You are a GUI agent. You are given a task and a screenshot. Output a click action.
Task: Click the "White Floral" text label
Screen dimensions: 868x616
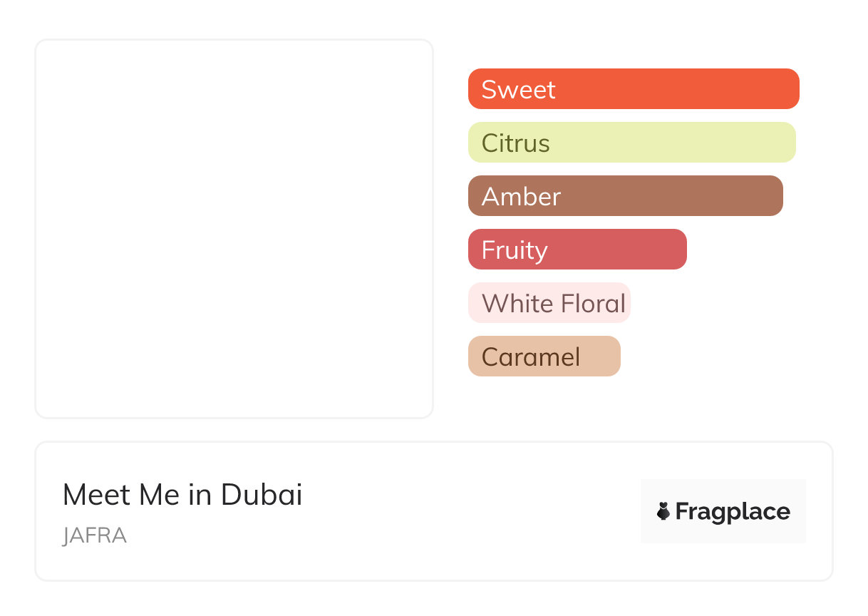pyautogui.click(x=553, y=304)
